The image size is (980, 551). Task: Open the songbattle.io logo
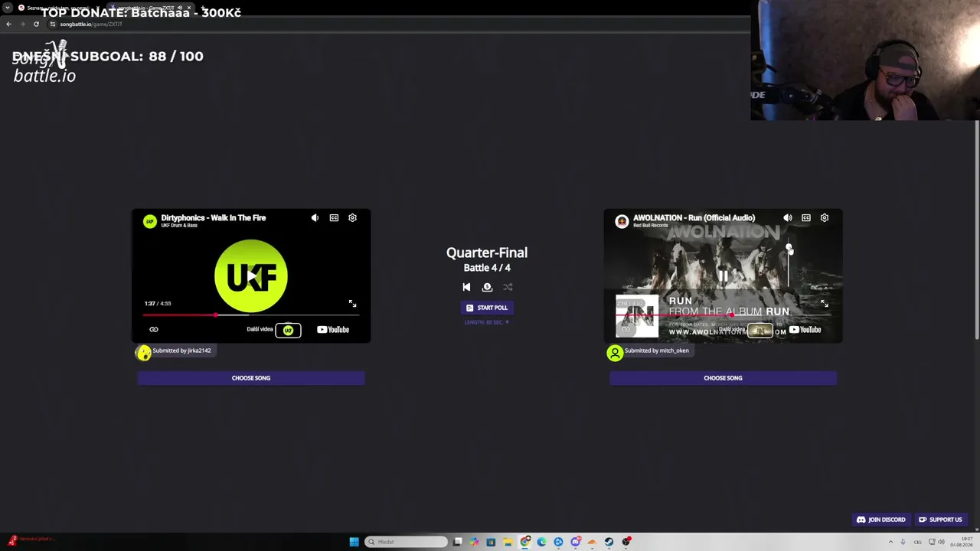(44, 63)
